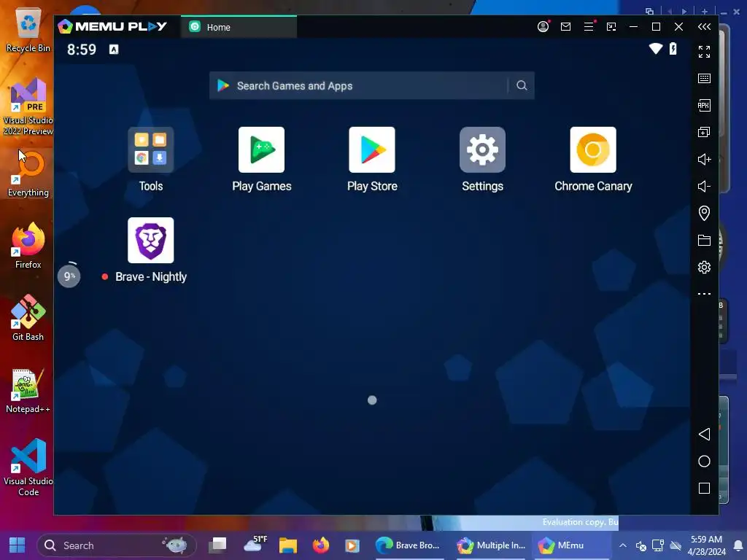
Task: Switch to Multiple In... taskbar window
Action: pyautogui.click(x=491, y=545)
